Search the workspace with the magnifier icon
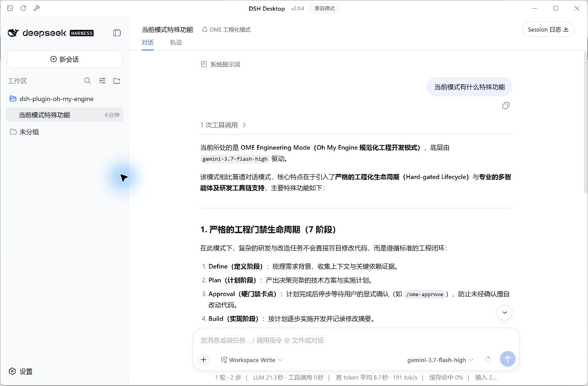The height and width of the screenshot is (386, 588). (x=88, y=81)
